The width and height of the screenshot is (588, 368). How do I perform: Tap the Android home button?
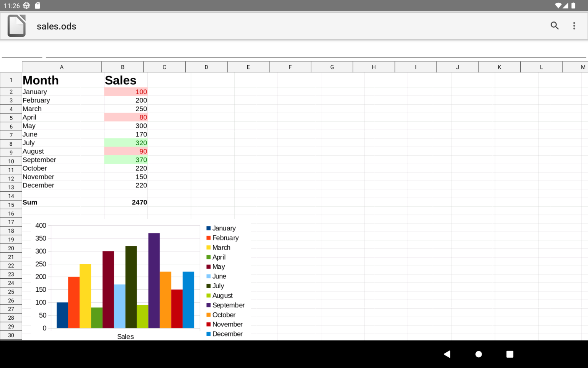[x=479, y=354]
